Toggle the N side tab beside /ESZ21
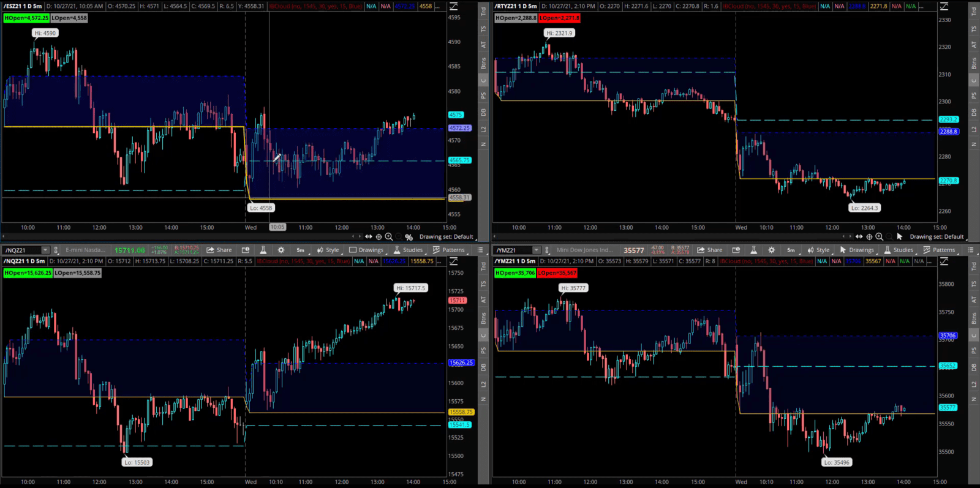Viewport: 980px width, 488px height. point(483,145)
